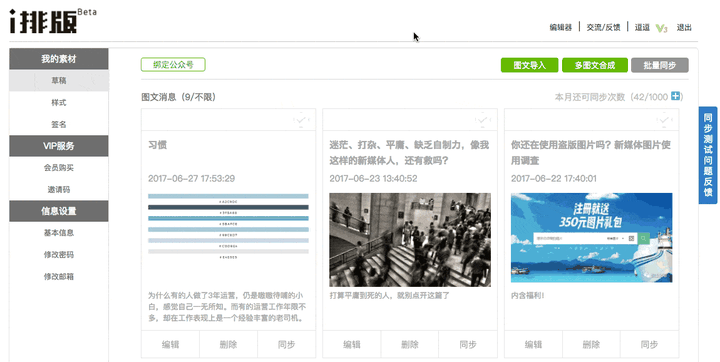This screenshot has width=720, height=362.
Task: Click the title 迷茫、打杂、平庸、缺乏自制力
Action: point(409,153)
